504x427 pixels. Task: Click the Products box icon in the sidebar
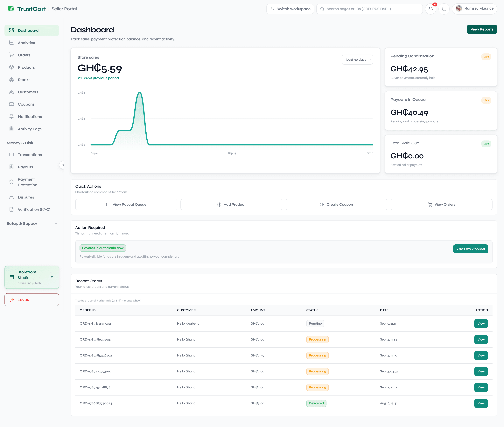11,67
